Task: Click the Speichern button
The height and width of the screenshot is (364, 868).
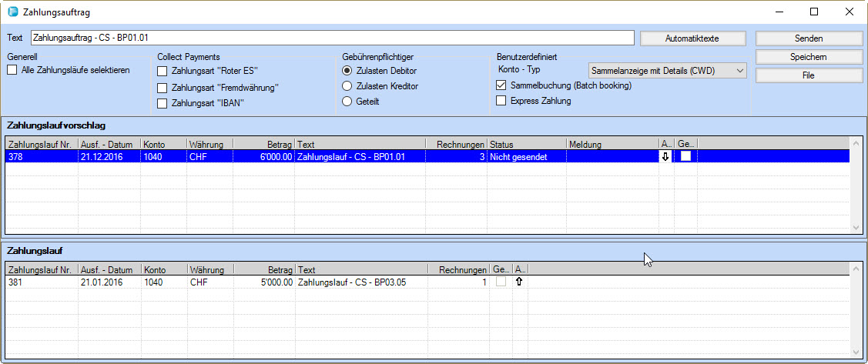Action: pyautogui.click(x=808, y=57)
